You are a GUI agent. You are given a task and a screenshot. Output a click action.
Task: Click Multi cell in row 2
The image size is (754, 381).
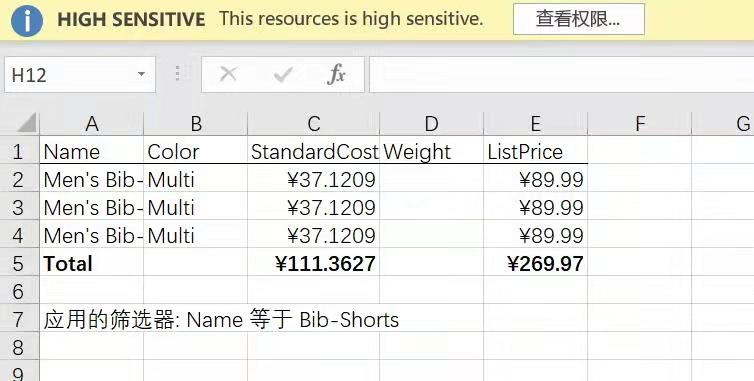[x=196, y=179]
